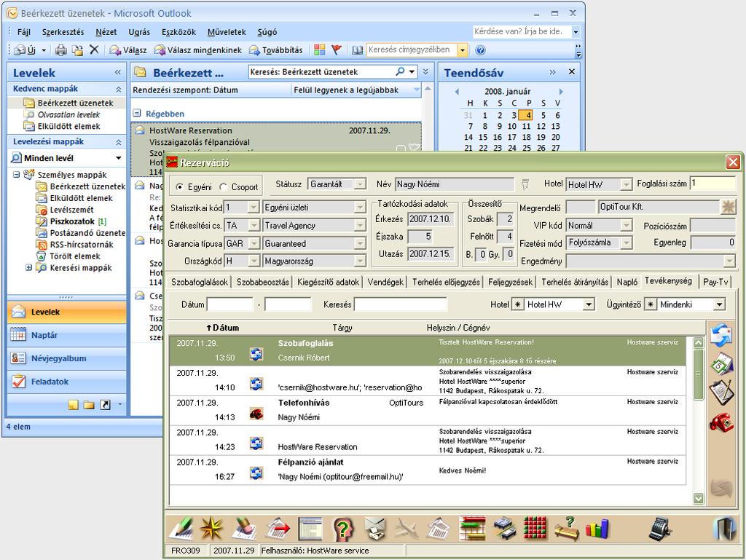Select the Csoport radio button
This screenshot has width=746, height=560.
223,187
